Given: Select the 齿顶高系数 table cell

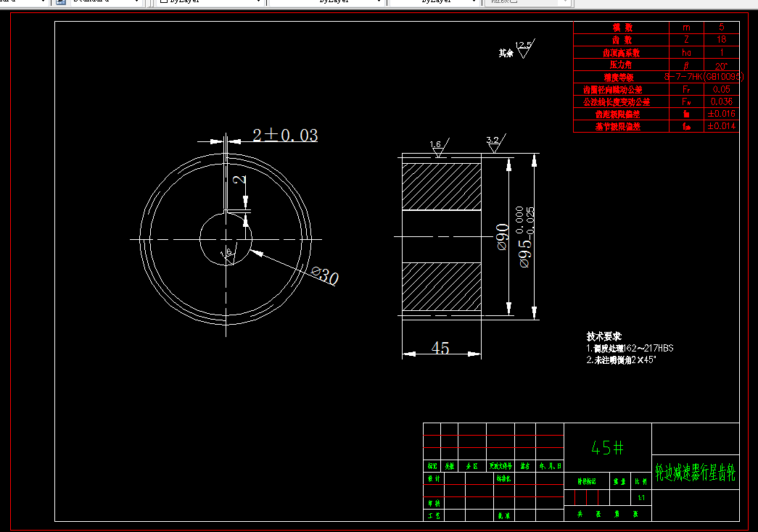Looking at the screenshot, I should [621, 53].
